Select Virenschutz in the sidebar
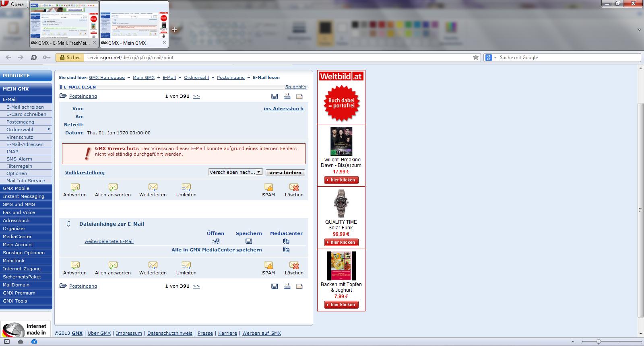Image resolution: width=644 pixels, height=346 pixels. [x=19, y=137]
